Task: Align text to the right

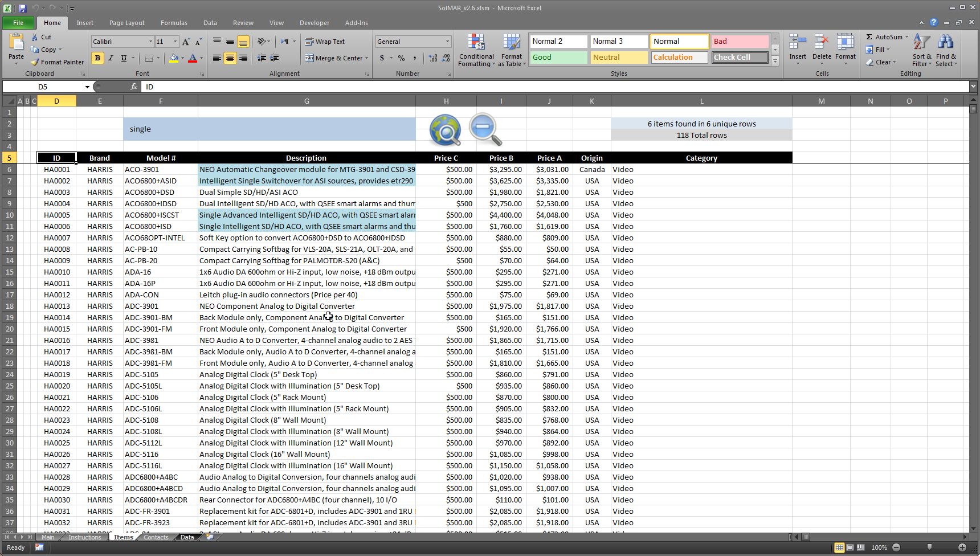Action: (243, 58)
